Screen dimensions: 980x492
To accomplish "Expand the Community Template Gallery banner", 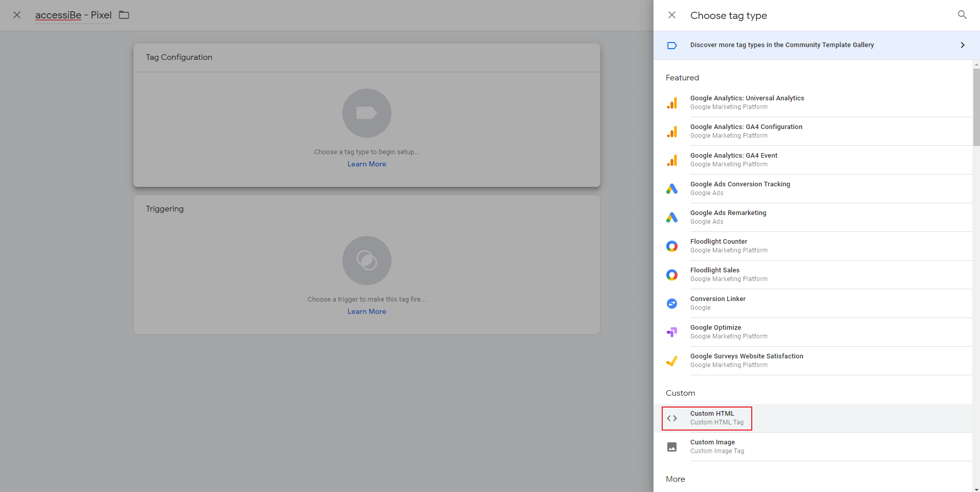I will (817, 45).
